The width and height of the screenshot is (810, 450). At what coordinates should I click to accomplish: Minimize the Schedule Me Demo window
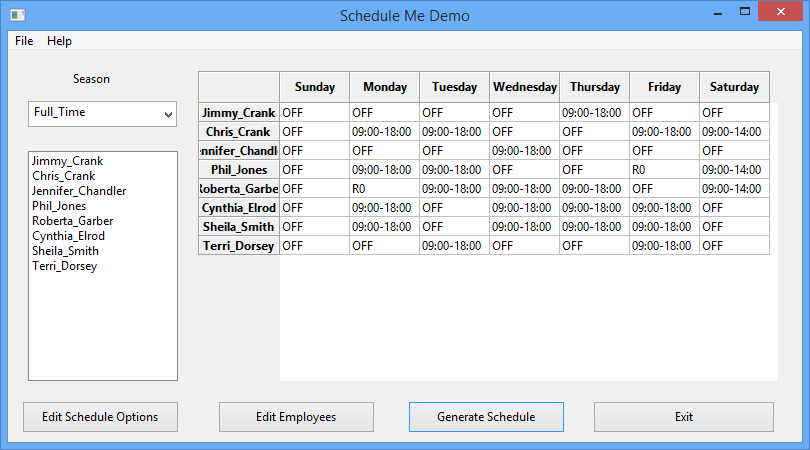[716, 14]
